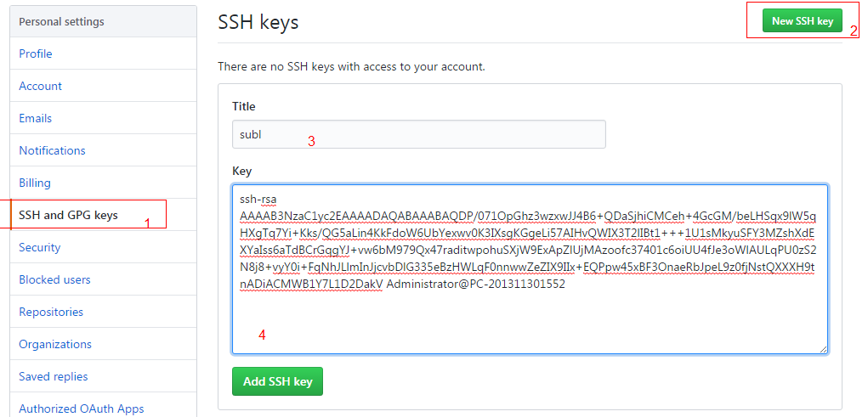Open the Profile settings page
The image size is (868, 417).
(x=36, y=54)
